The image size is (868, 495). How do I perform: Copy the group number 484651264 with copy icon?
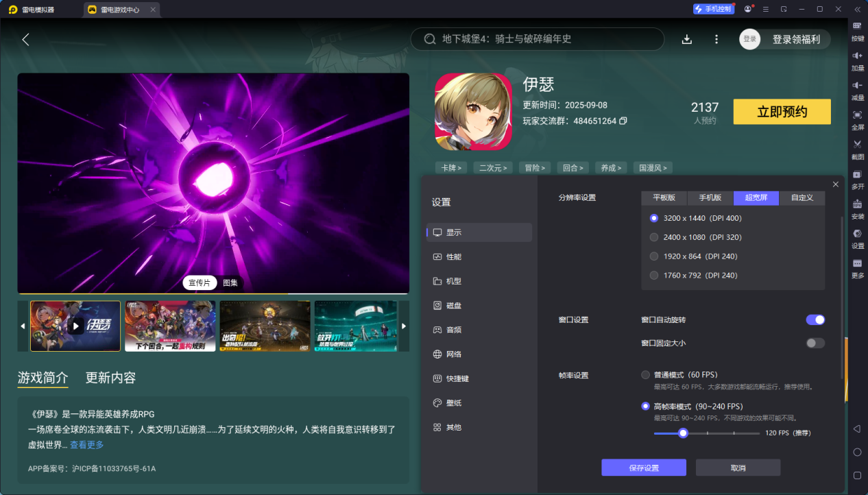tap(623, 121)
